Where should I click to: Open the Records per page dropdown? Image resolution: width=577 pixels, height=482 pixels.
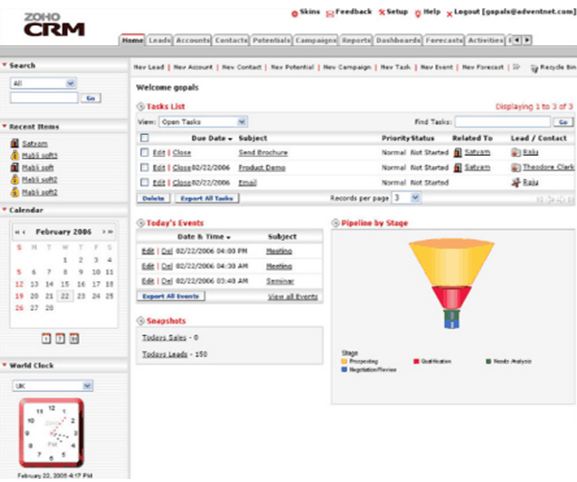[x=406, y=198]
